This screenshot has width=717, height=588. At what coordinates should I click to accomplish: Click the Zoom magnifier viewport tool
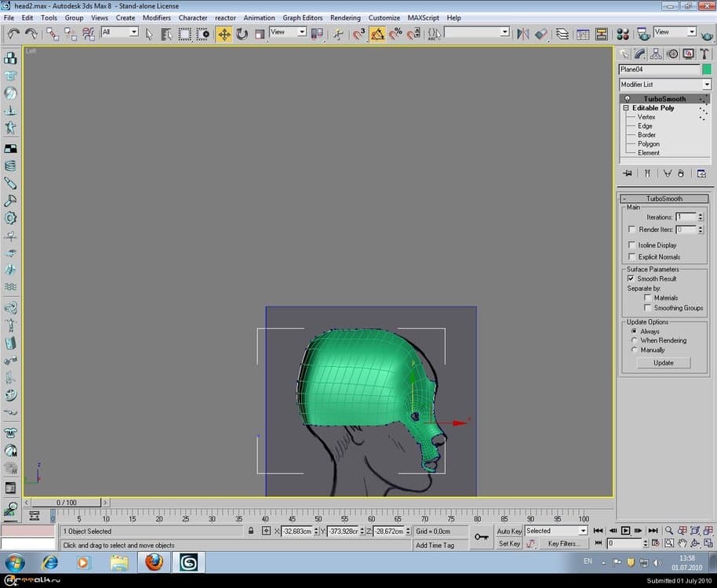point(669,531)
